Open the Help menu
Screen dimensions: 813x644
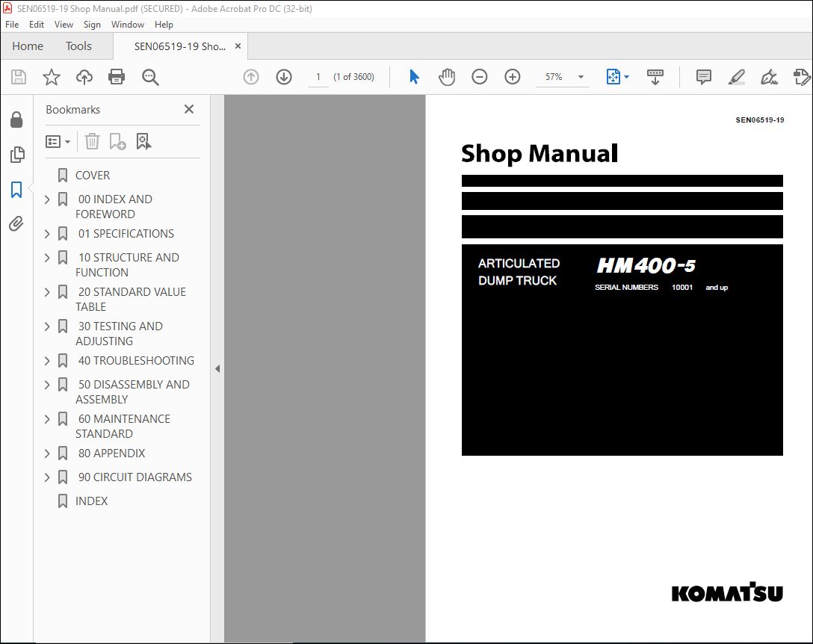click(164, 25)
